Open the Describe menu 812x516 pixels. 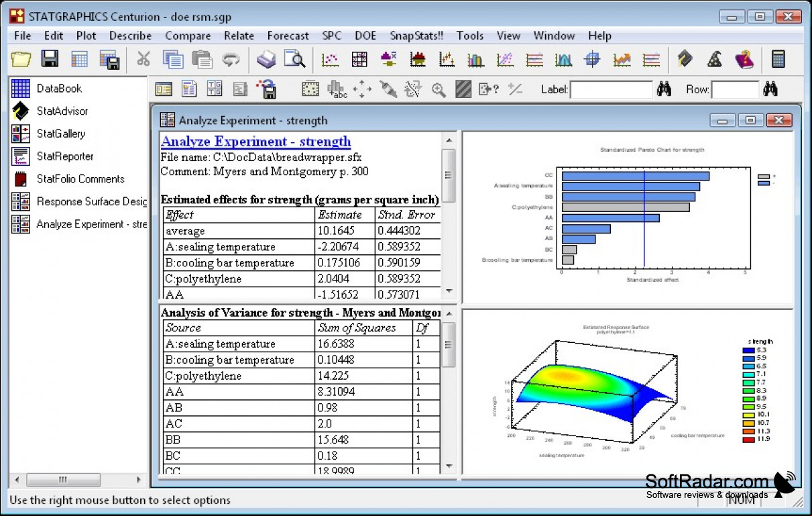(x=130, y=36)
